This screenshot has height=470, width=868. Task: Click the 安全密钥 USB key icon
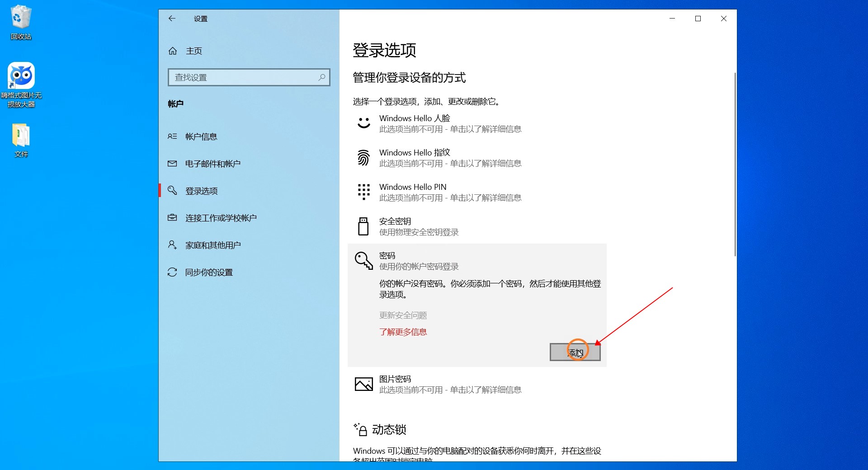coord(363,226)
